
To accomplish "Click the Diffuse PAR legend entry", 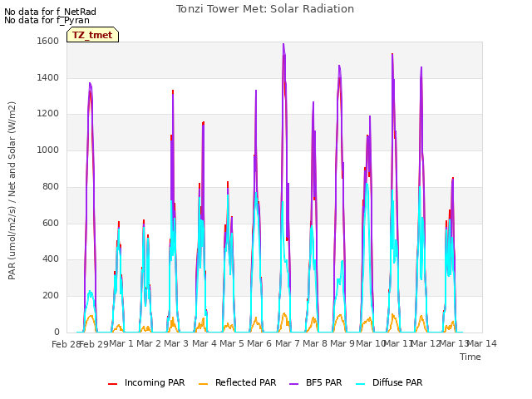I will [x=389, y=382].
